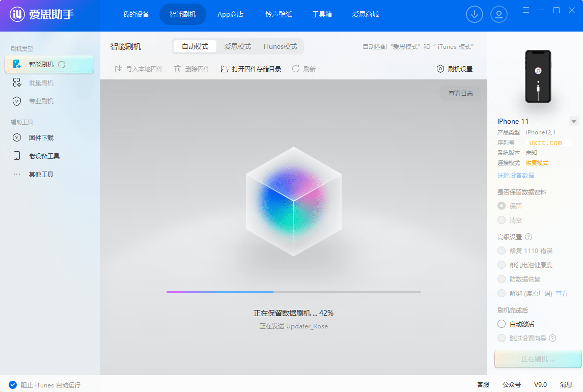Enable 解绑 (读原厂码) option

click(x=502, y=293)
